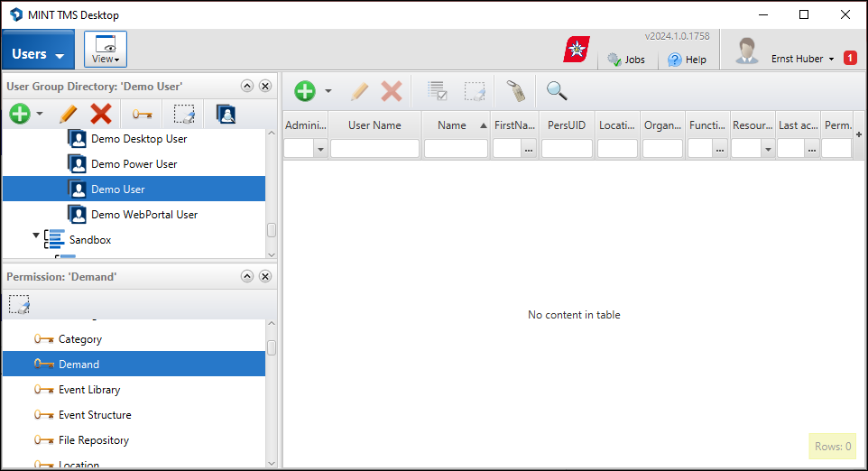Click the red X delete icon in main toolbar
The width and height of the screenshot is (868, 471).
(x=392, y=91)
